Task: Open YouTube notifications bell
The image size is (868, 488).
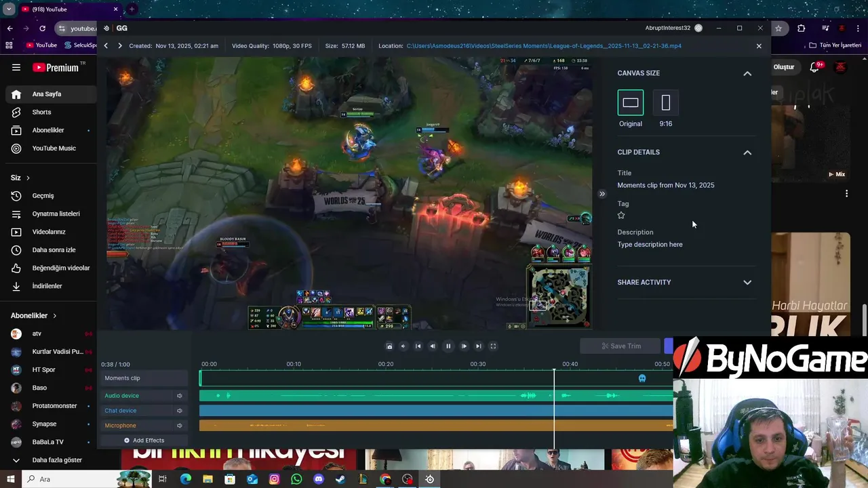Action: click(814, 67)
